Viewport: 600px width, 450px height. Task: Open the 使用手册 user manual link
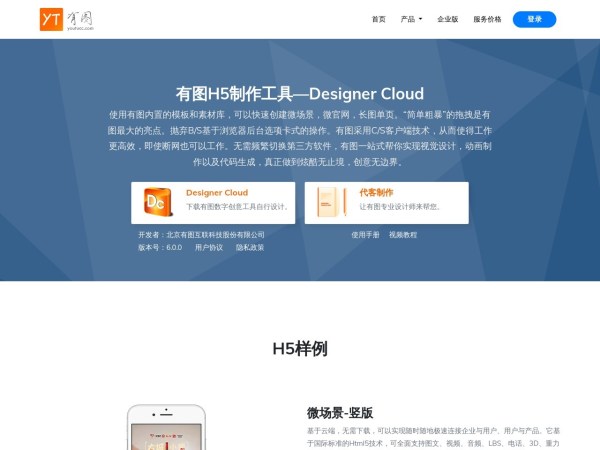pos(365,234)
